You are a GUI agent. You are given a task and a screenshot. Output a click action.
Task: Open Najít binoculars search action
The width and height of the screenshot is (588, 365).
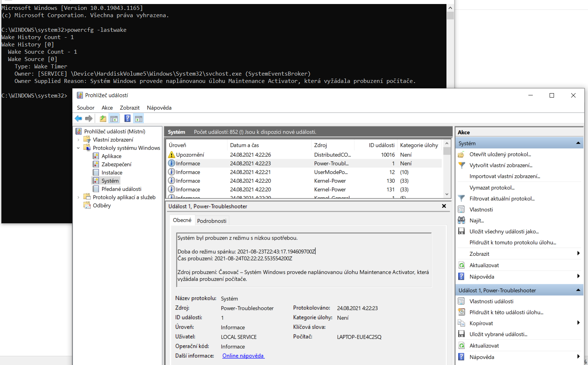[461, 220]
